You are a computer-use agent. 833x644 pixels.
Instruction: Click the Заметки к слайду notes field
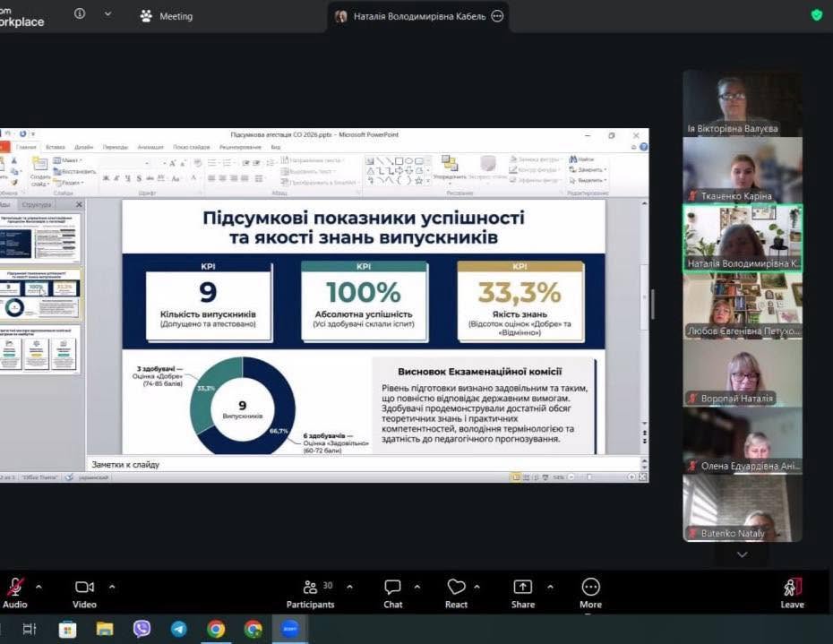[364, 464]
